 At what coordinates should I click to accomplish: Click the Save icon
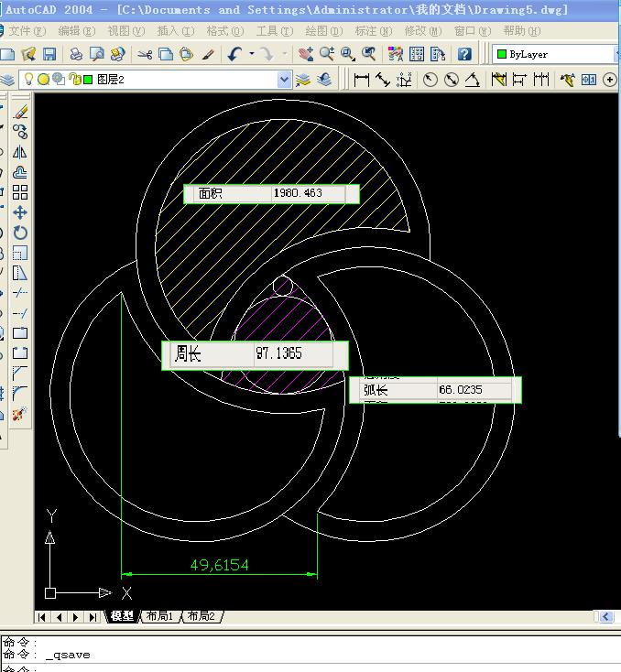[x=49, y=54]
